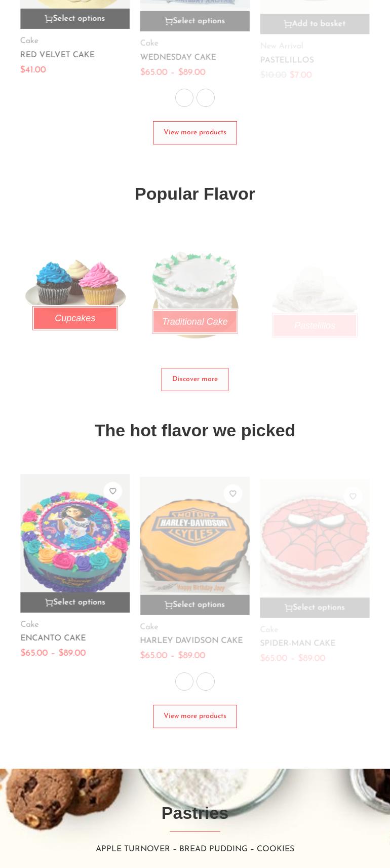The width and height of the screenshot is (390, 868).
Task: Click View more products under top carousel
Action: [x=195, y=133]
